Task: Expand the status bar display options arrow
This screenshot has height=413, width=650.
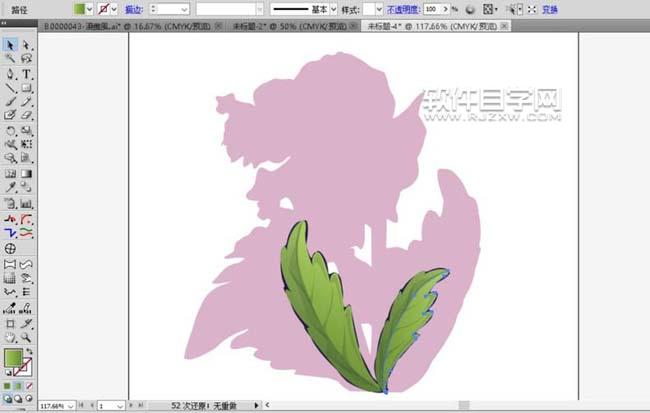Action: [256, 406]
